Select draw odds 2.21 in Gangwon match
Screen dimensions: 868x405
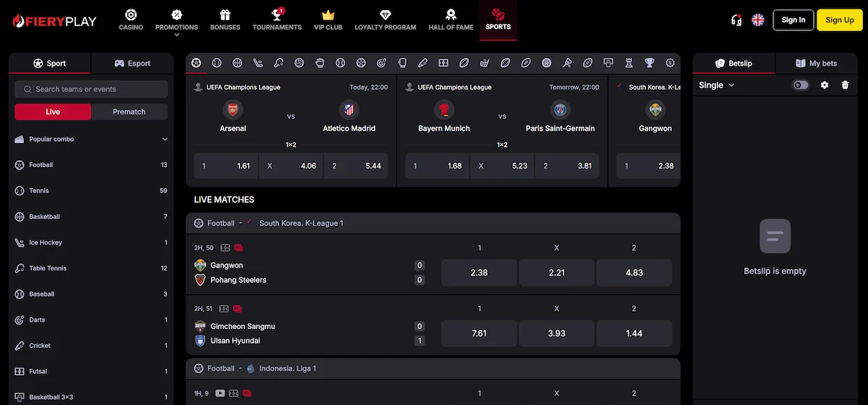tap(557, 273)
